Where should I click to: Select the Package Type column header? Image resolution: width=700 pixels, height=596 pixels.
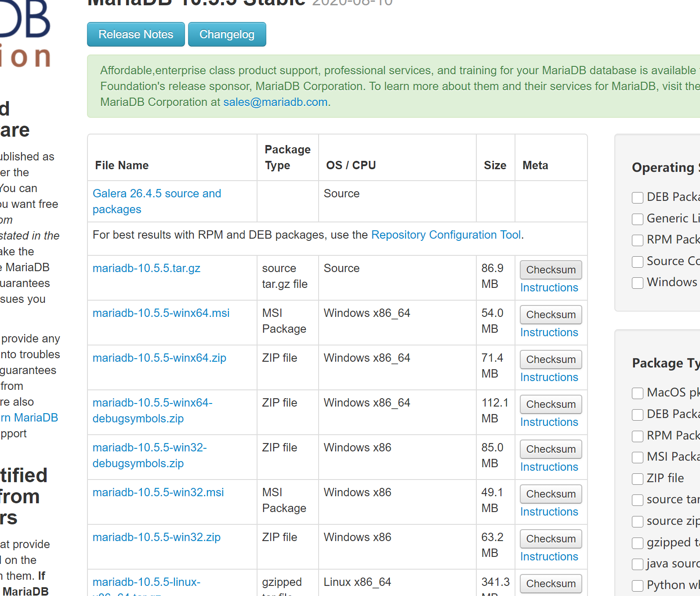point(287,157)
